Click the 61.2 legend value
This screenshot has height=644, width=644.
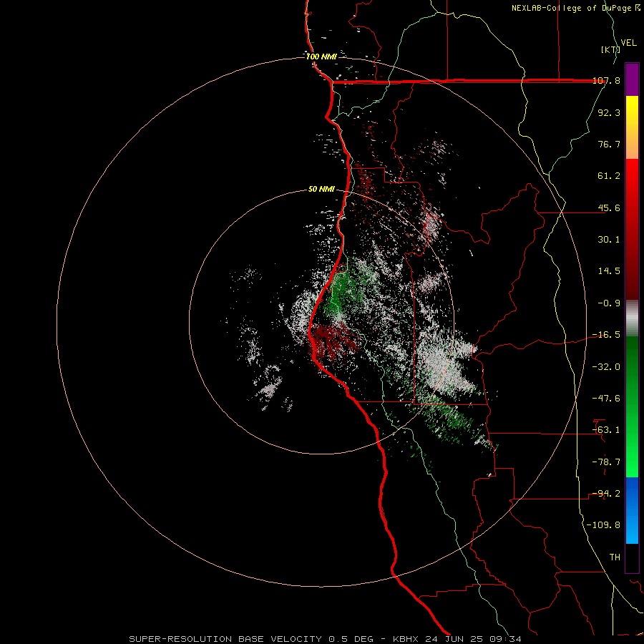pos(609,176)
